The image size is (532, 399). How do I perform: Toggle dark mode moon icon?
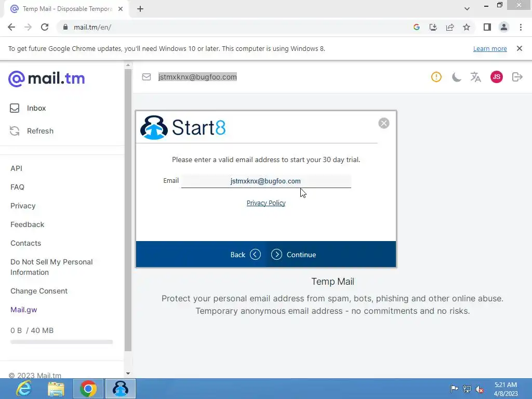tap(456, 77)
